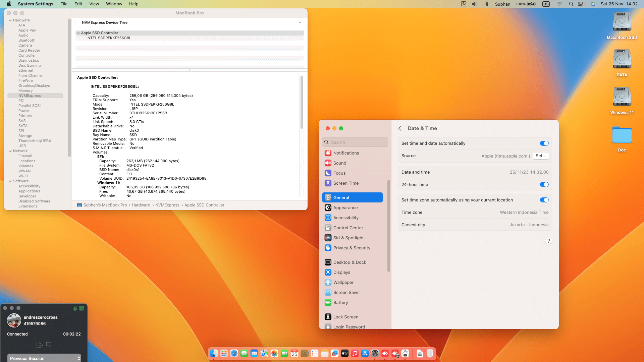Open the Help menu
644x362 pixels.
pyautogui.click(x=134, y=4)
